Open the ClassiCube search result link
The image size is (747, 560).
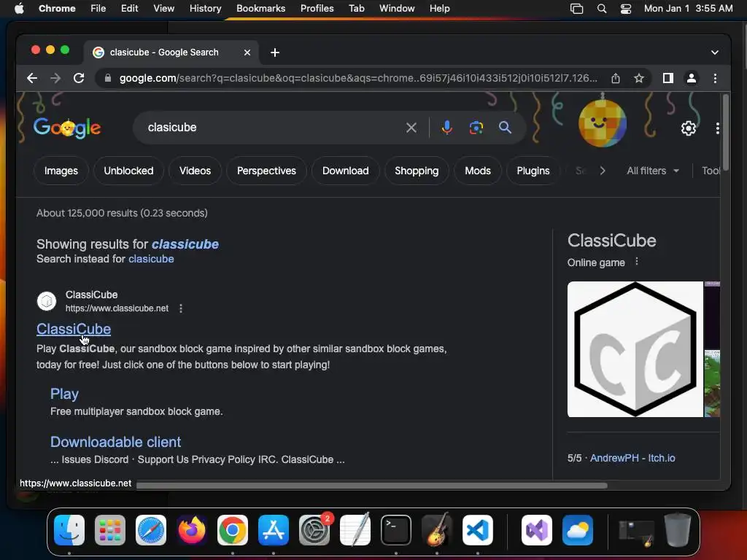[74, 329]
